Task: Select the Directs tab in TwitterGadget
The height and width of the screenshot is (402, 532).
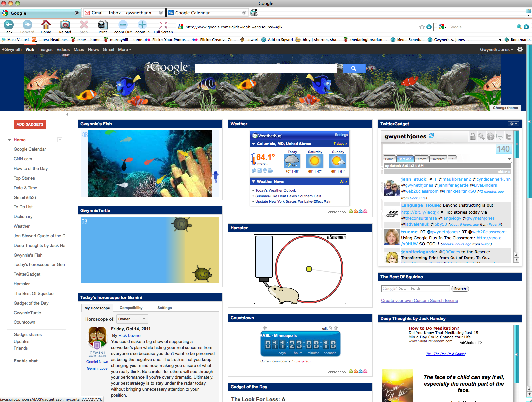Action: 421,159
